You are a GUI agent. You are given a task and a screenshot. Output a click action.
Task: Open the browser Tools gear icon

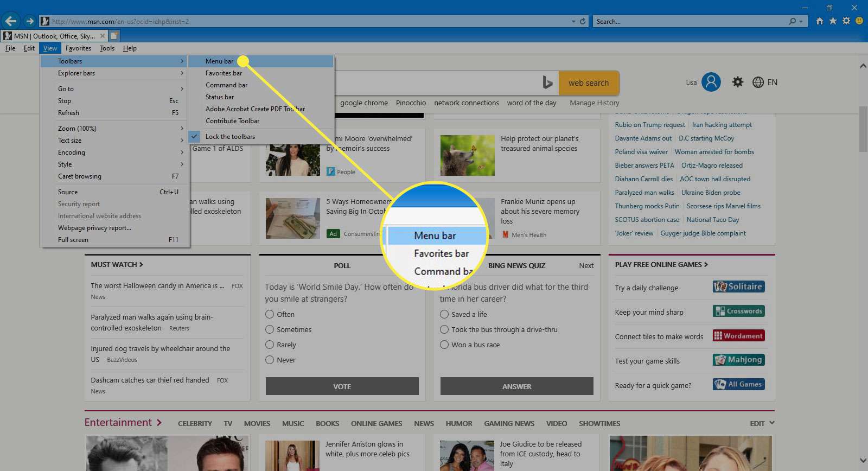846,21
